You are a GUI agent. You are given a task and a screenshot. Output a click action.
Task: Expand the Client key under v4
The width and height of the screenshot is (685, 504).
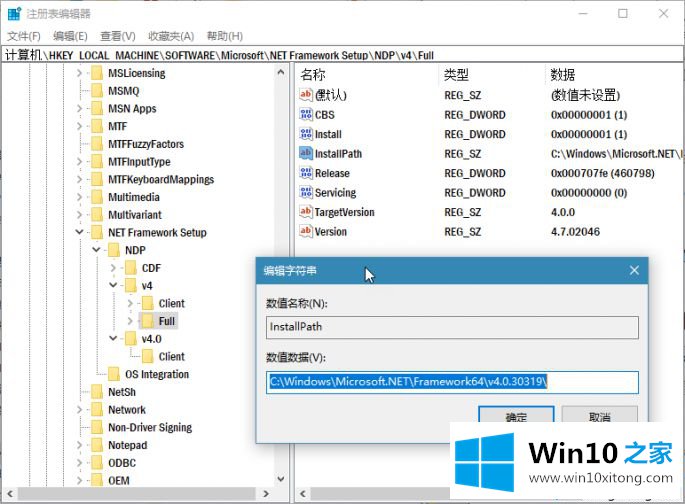[x=130, y=303]
